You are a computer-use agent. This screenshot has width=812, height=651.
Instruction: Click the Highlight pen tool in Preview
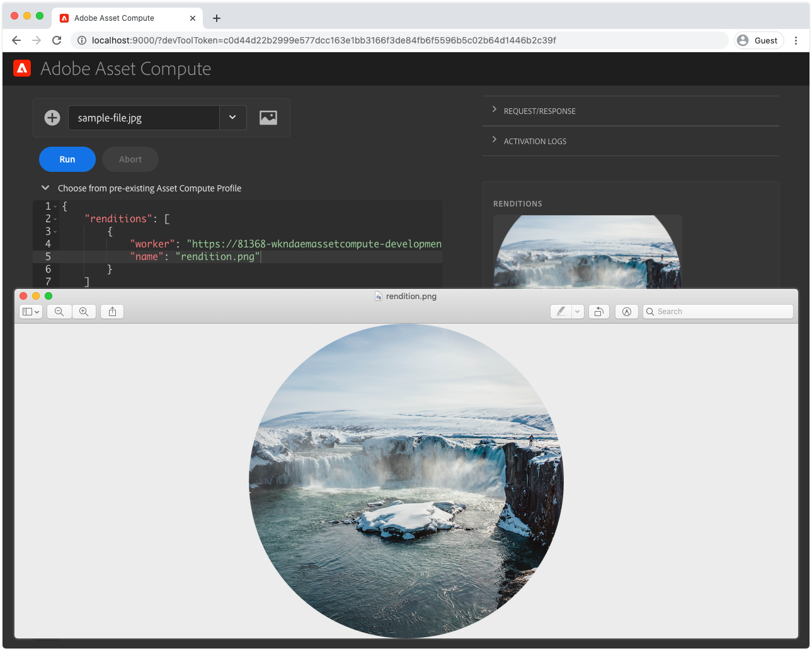[x=561, y=312]
